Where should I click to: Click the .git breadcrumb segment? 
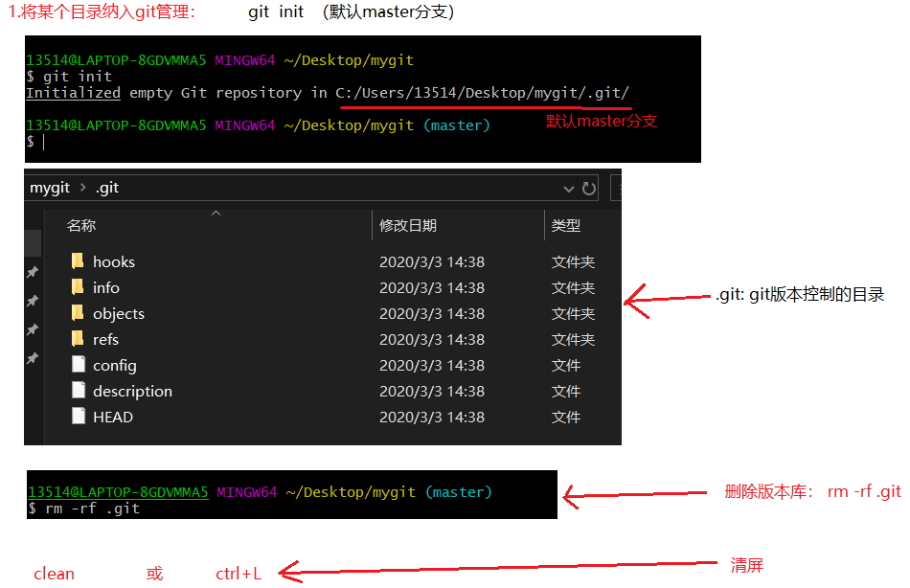click(x=106, y=188)
